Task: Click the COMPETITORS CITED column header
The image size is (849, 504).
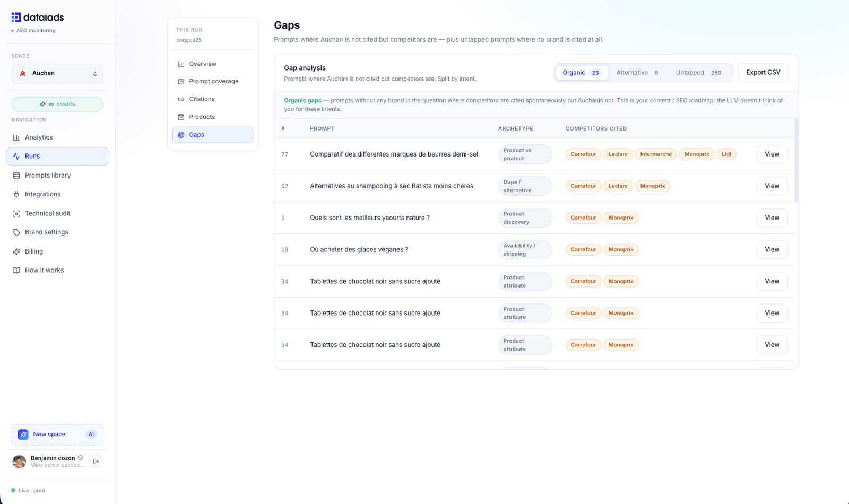Action: [596, 129]
